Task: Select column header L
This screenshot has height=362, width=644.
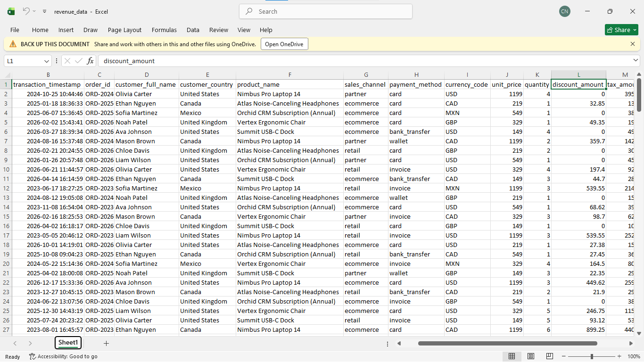Action: 578,75
